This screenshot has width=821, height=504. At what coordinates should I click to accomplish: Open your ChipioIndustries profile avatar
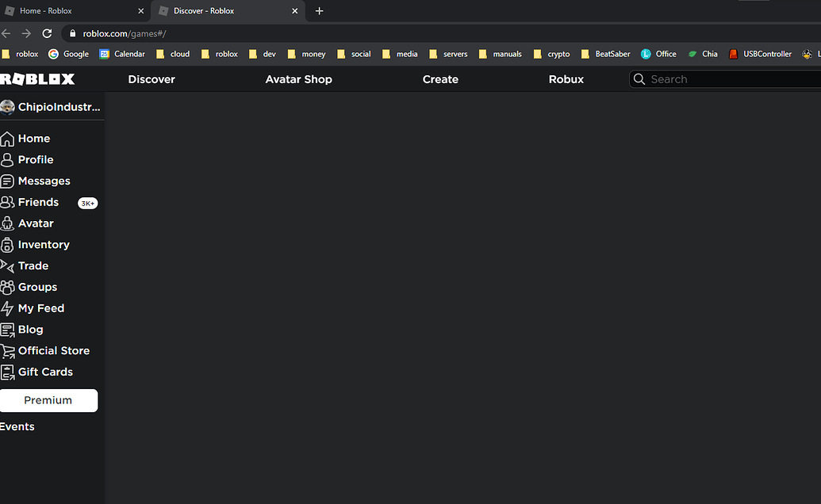pos(8,106)
